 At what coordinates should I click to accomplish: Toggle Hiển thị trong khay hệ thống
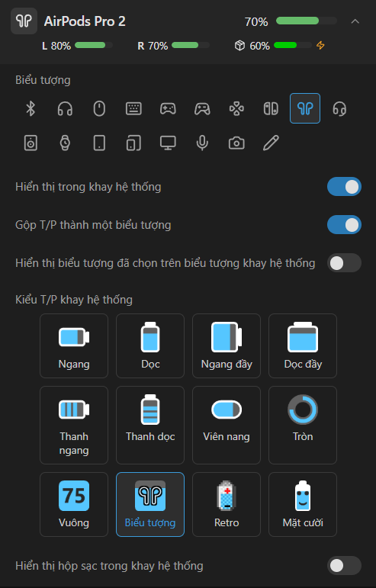pos(344,187)
